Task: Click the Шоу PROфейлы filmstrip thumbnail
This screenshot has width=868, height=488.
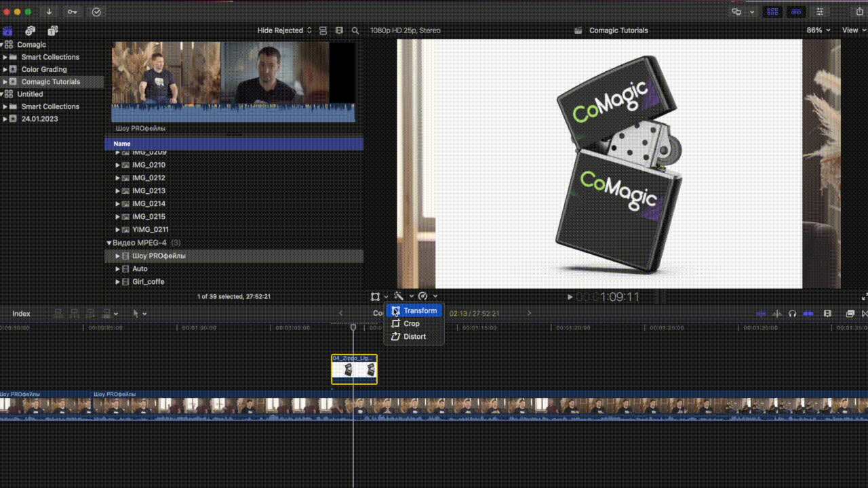Action: pos(233,82)
